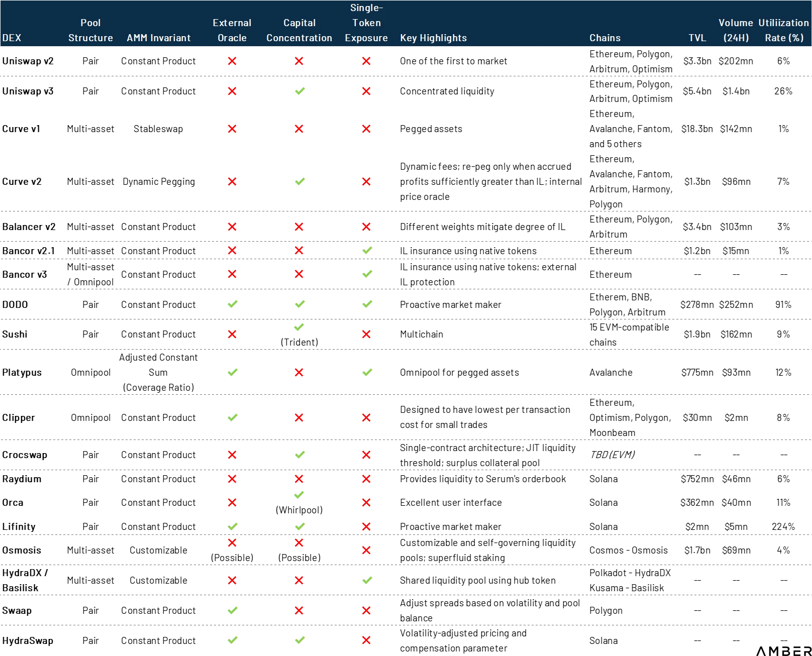Click the Dynamic Pegging invariant cell

coord(158,181)
